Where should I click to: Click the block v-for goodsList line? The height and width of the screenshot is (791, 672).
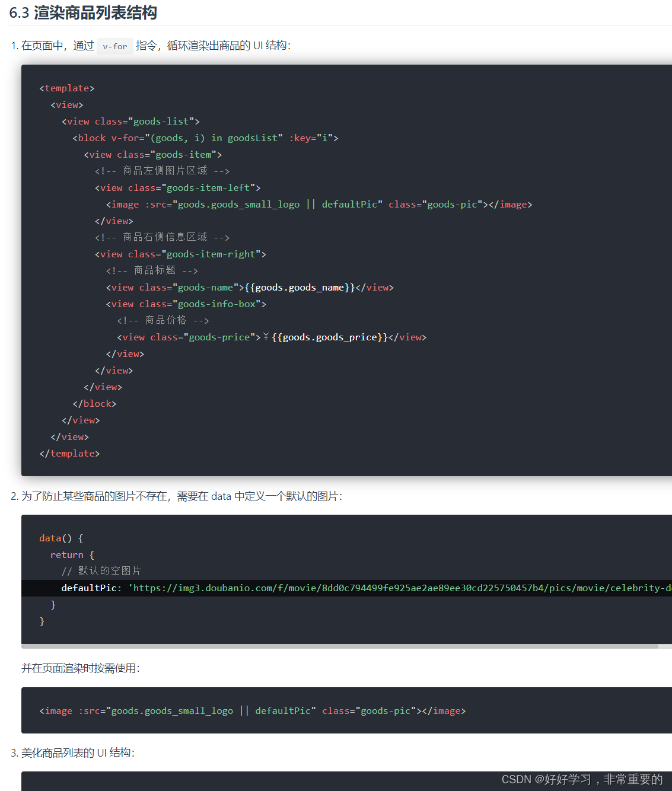coord(205,138)
